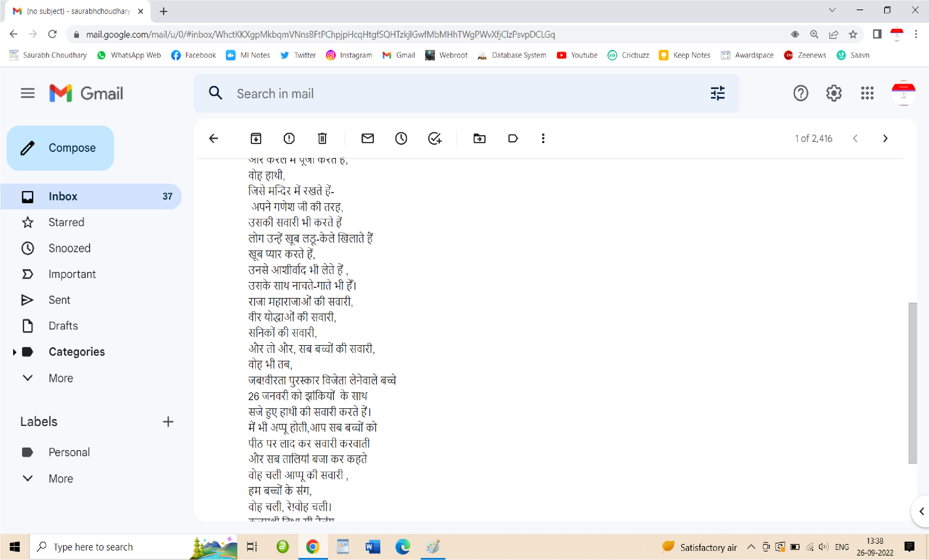Toggle the main menu hamburger

click(x=28, y=93)
